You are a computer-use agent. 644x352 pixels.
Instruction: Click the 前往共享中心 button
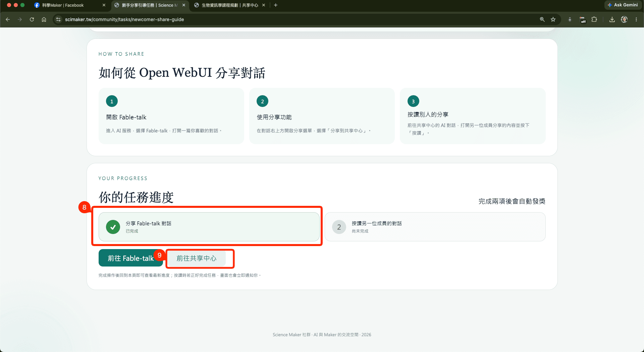(197, 258)
